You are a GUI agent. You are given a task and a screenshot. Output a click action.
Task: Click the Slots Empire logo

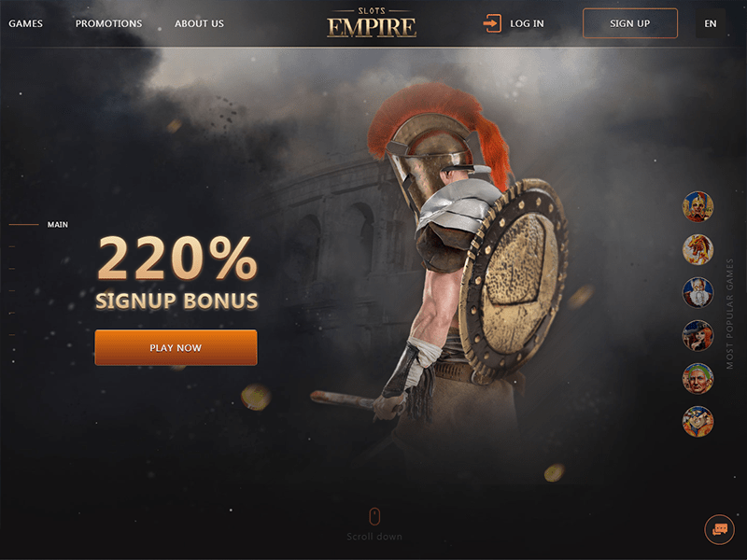[x=372, y=22]
